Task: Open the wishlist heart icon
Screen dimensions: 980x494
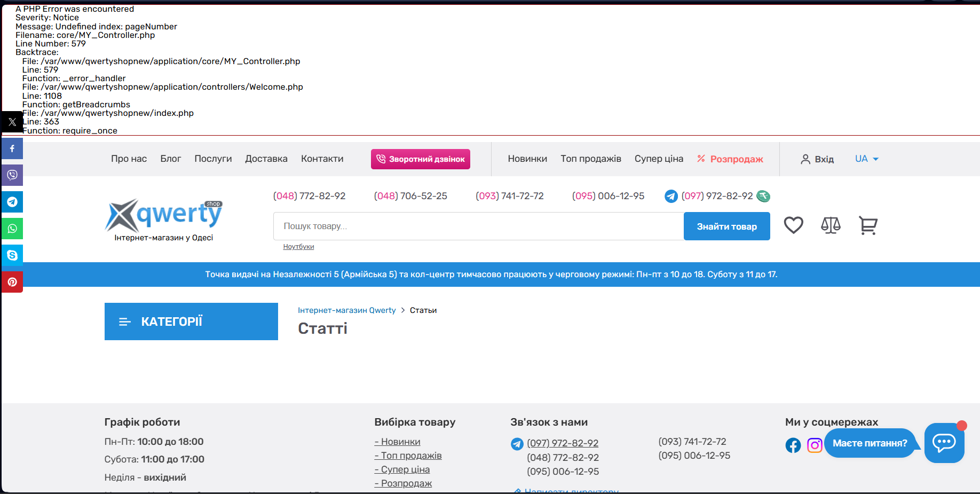Action: coord(793,225)
